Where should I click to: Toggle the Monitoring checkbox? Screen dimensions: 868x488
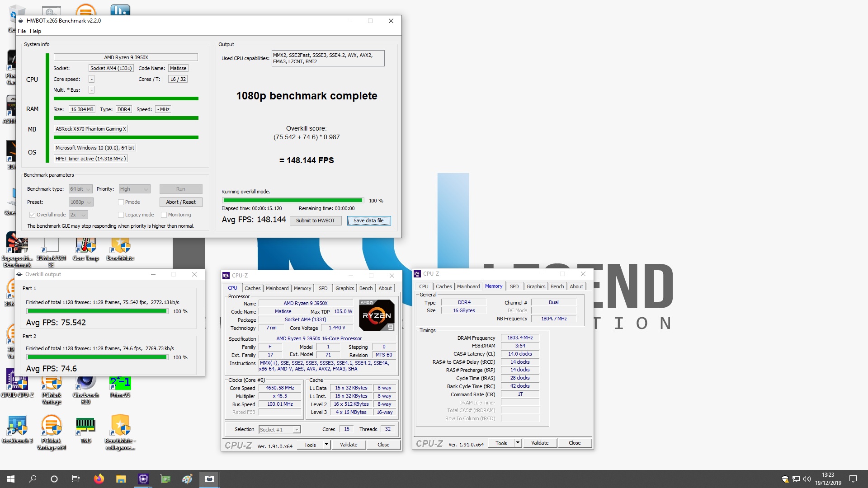[164, 215]
